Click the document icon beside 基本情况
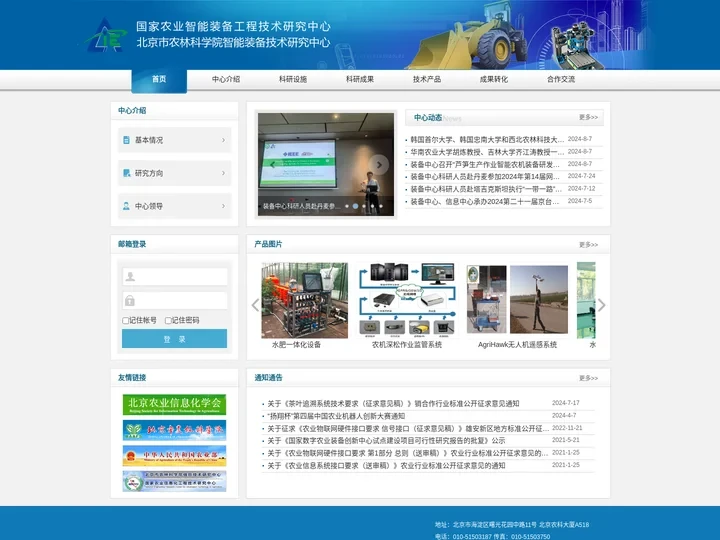 (x=126, y=140)
